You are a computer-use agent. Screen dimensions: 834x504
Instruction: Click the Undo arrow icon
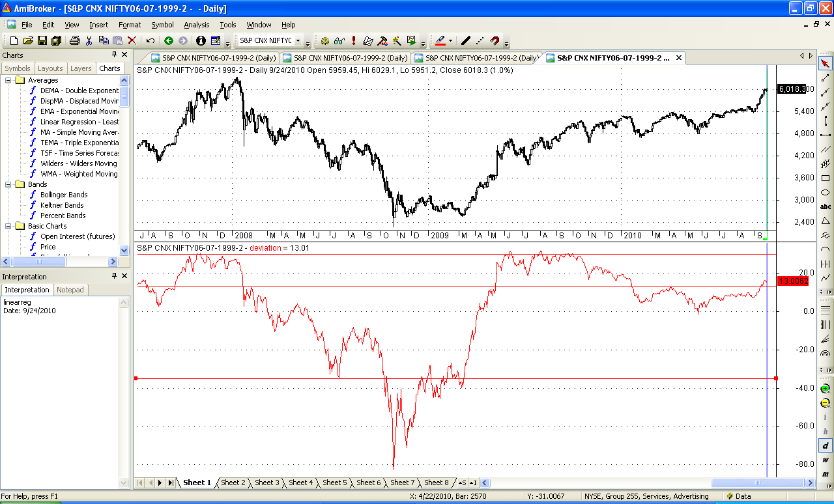click(x=151, y=40)
